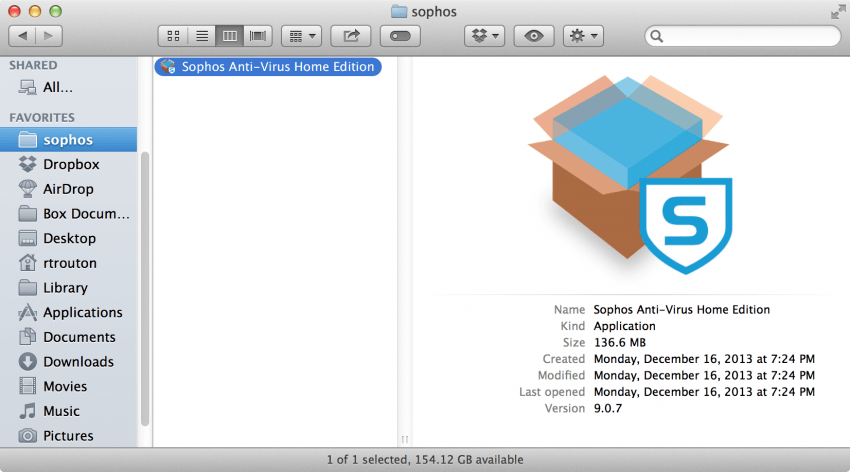Viewport: 850px width, 472px height.
Task: Open Library from the sidebar
Action: click(68, 288)
